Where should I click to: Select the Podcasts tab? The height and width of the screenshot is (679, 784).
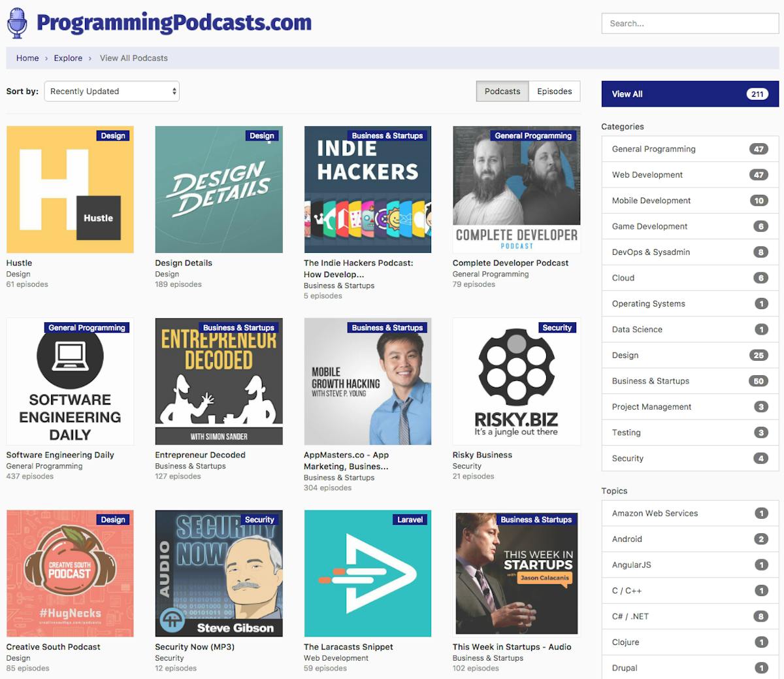[502, 91]
